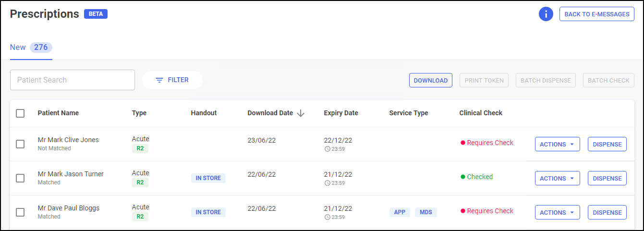Click the Download Date sort arrow
The height and width of the screenshot is (231, 644).
coord(301,113)
